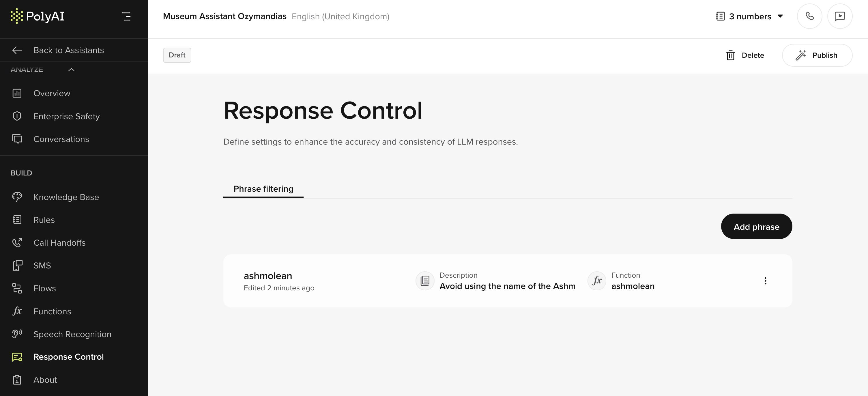Open ashmolean phrase three-dot menu
868x396 pixels.
(765, 281)
